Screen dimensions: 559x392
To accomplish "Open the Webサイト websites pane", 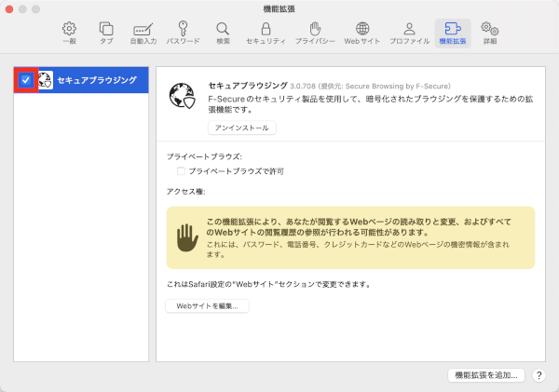I will point(362,34).
